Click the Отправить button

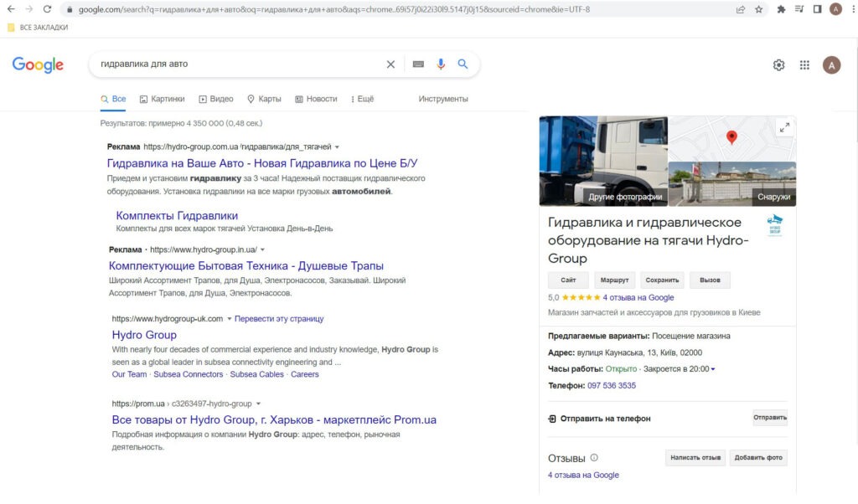[x=770, y=418]
